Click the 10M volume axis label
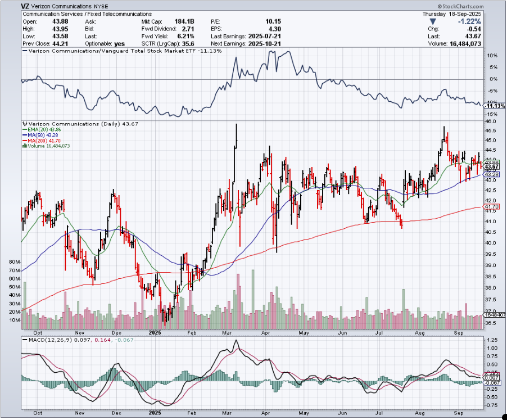 15,320
